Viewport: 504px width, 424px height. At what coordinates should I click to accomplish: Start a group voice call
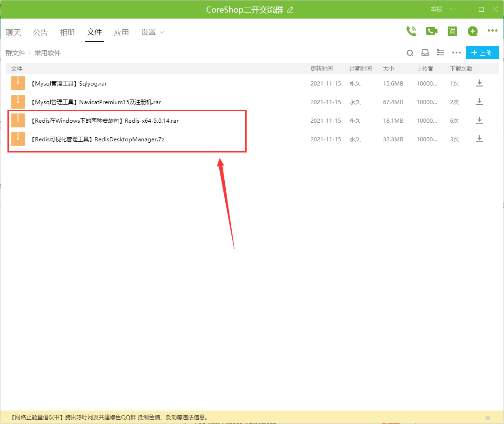411,31
